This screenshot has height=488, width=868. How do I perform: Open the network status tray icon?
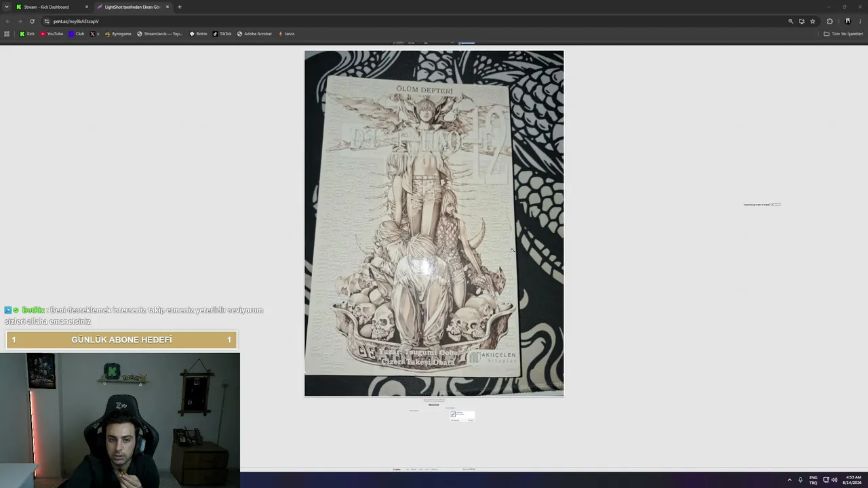(x=826, y=480)
